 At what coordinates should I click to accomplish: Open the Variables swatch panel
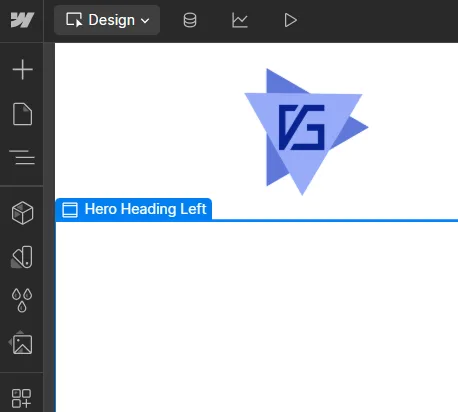point(22,257)
